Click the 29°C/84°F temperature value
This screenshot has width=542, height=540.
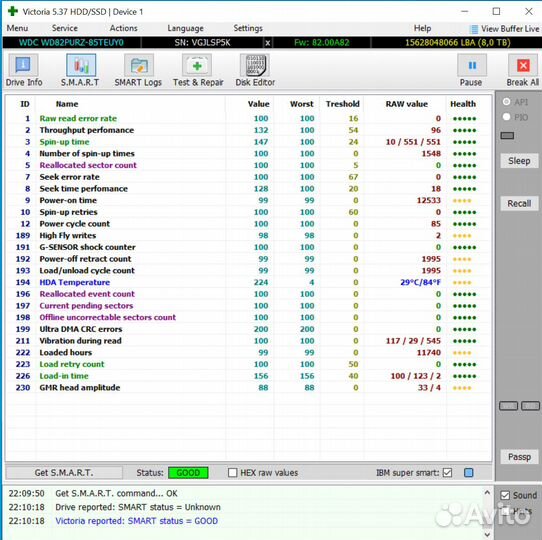(x=420, y=282)
